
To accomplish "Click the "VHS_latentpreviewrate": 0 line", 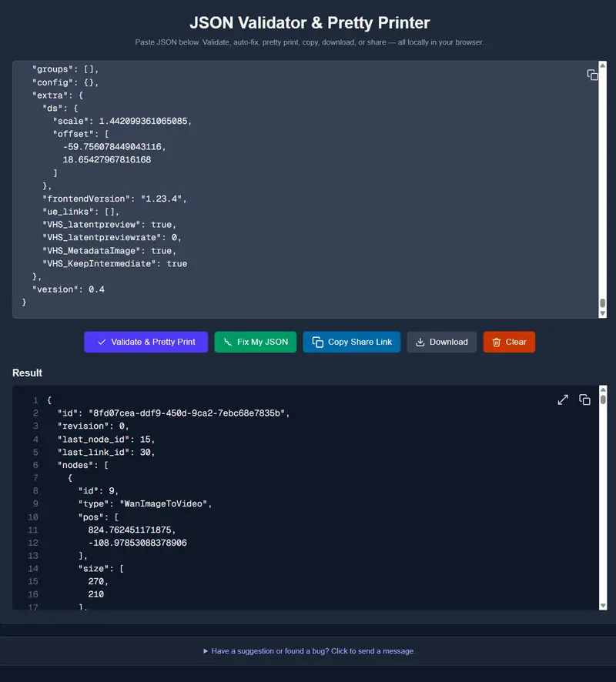I will 112,238.
